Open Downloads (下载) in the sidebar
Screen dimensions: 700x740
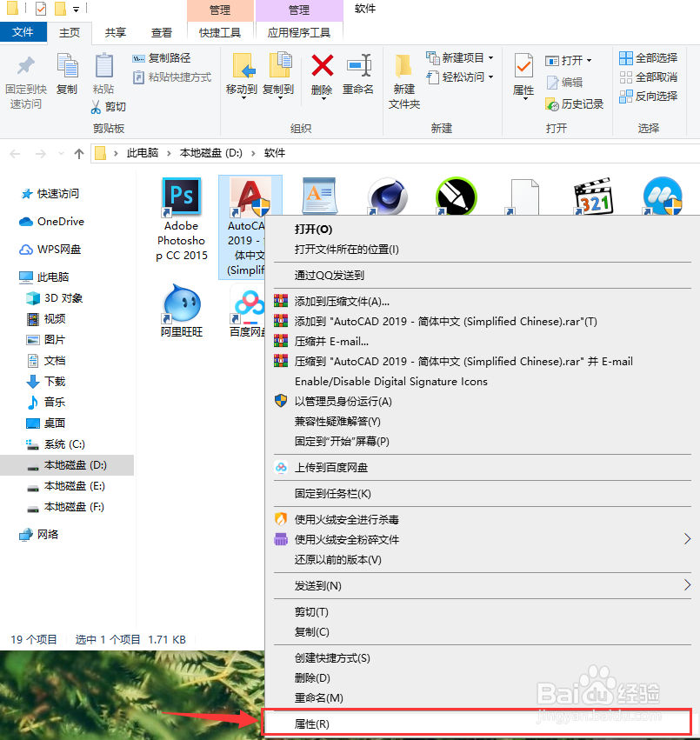pyautogui.click(x=46, y=382)
